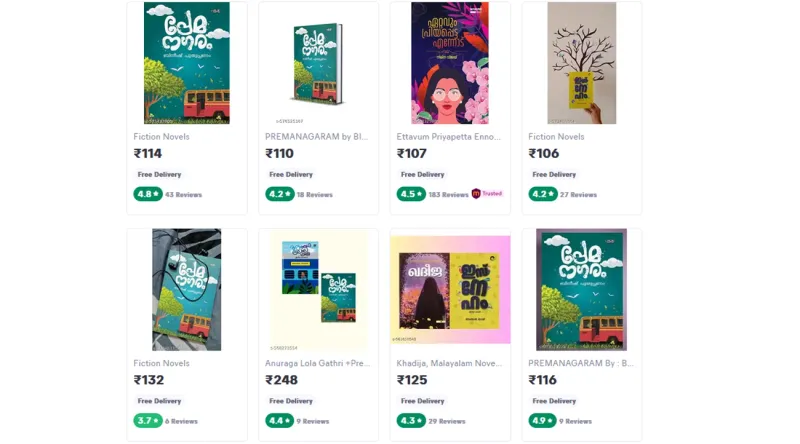
Task: View the 43 Reviews link
Action: 184,194
